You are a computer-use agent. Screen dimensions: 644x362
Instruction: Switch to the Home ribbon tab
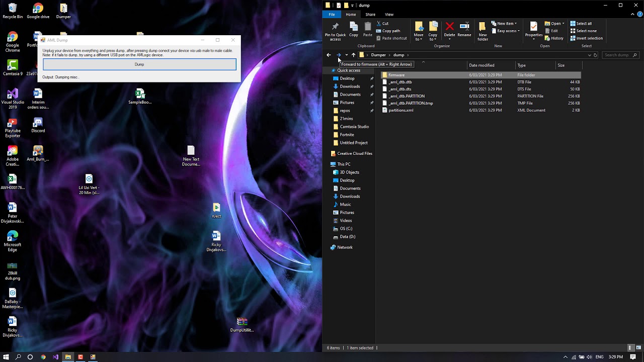tap(351, 15)
